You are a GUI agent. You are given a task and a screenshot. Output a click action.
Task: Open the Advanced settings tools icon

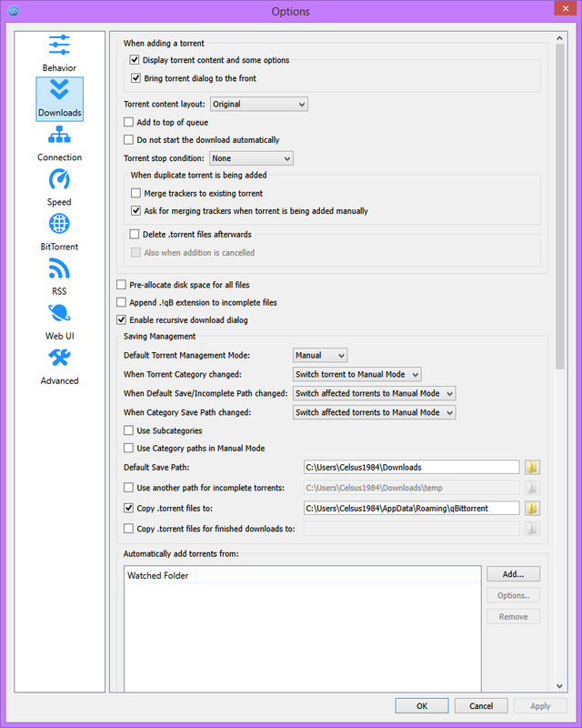59,358
